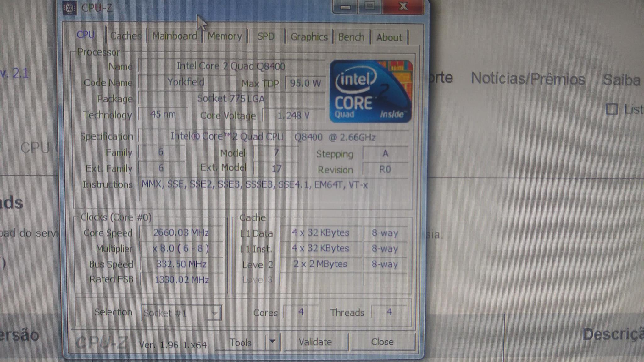Open the Bench tab

tap(351, 37)
